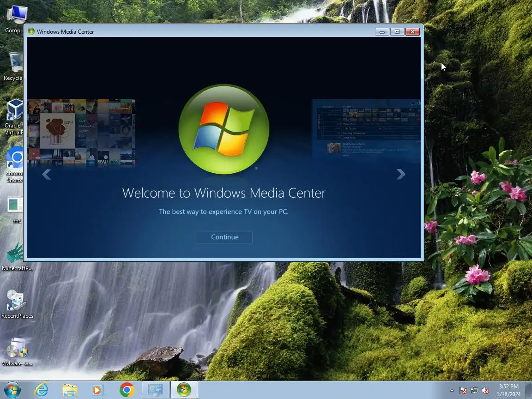Select the mc file desktop icon
The height and width of the screenshot is (399, 532).
(15, 210)
